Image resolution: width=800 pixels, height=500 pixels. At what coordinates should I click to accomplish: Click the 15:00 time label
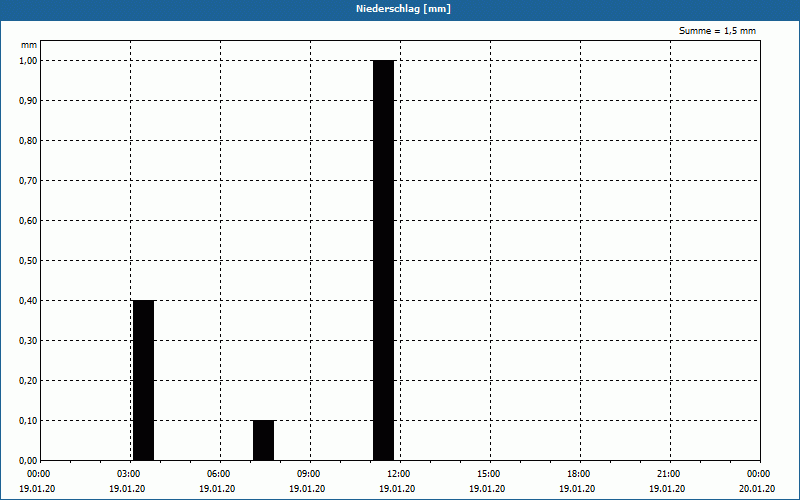click(490, 474)
